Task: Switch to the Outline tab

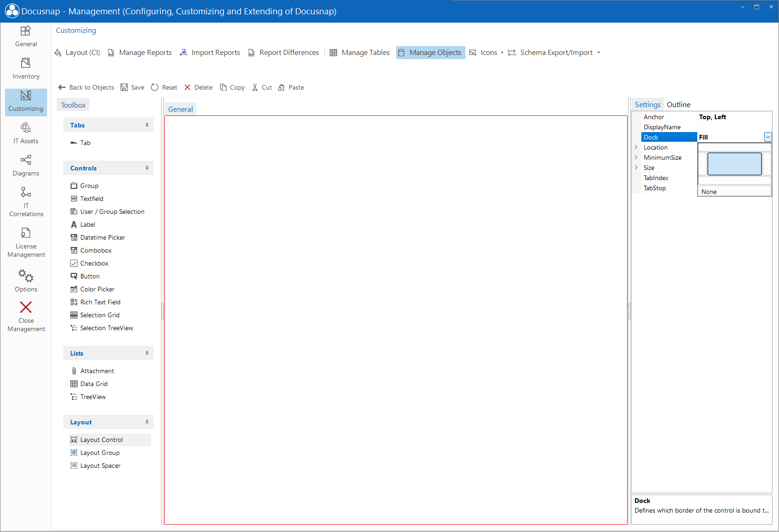Action: point(678,105)
